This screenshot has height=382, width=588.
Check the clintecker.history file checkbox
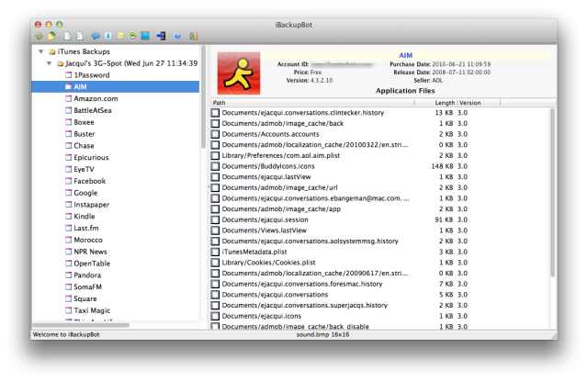tap(215, 113)
